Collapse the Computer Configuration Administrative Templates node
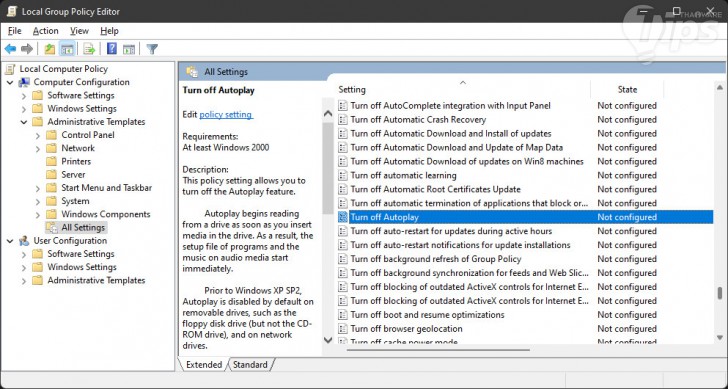Image resolution: width=728 pixels, height=389 pixels. coord(24,122)
